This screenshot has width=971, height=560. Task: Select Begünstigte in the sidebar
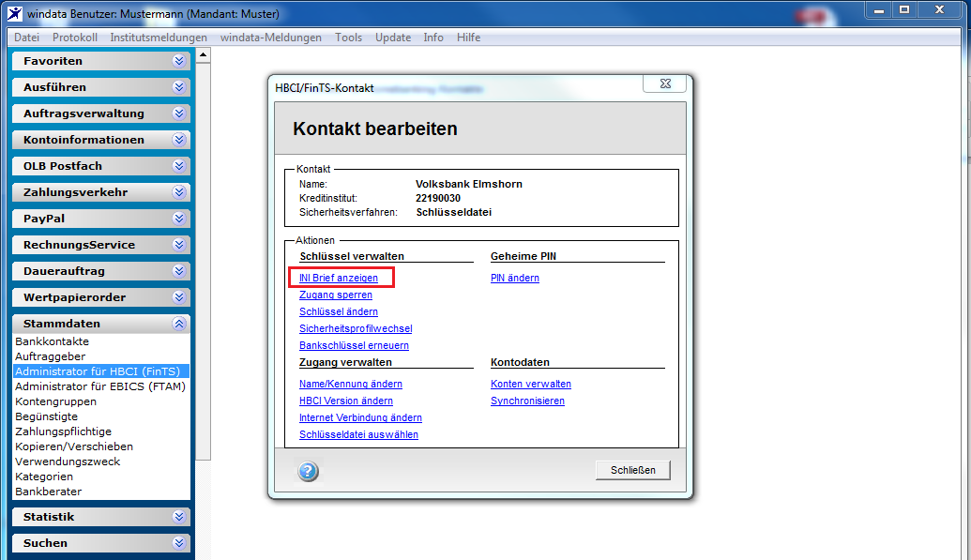(47, 416)
